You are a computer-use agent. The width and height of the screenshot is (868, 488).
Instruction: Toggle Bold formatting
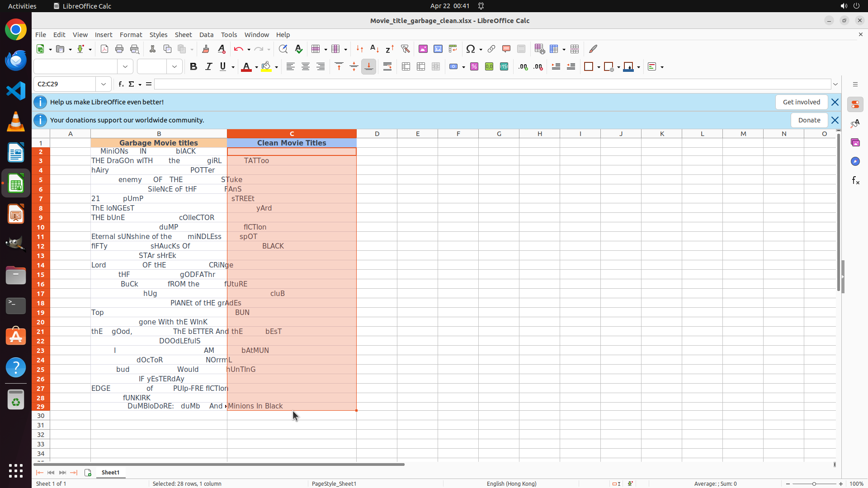tap(193, 67)
